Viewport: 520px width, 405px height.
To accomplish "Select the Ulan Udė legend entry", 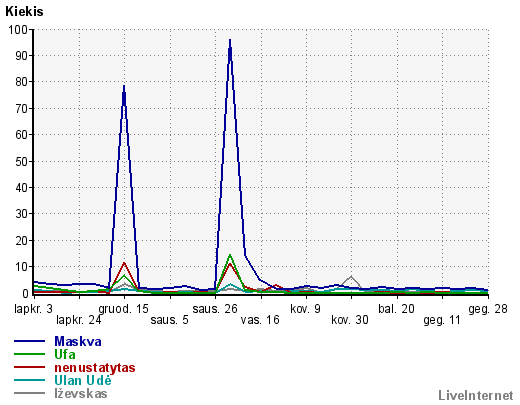I will click(x=83, y=380).
